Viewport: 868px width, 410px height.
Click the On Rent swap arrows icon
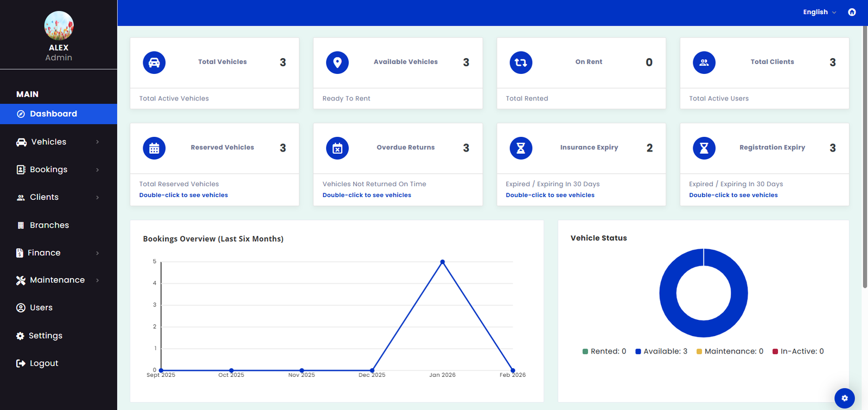coord(521,62)
